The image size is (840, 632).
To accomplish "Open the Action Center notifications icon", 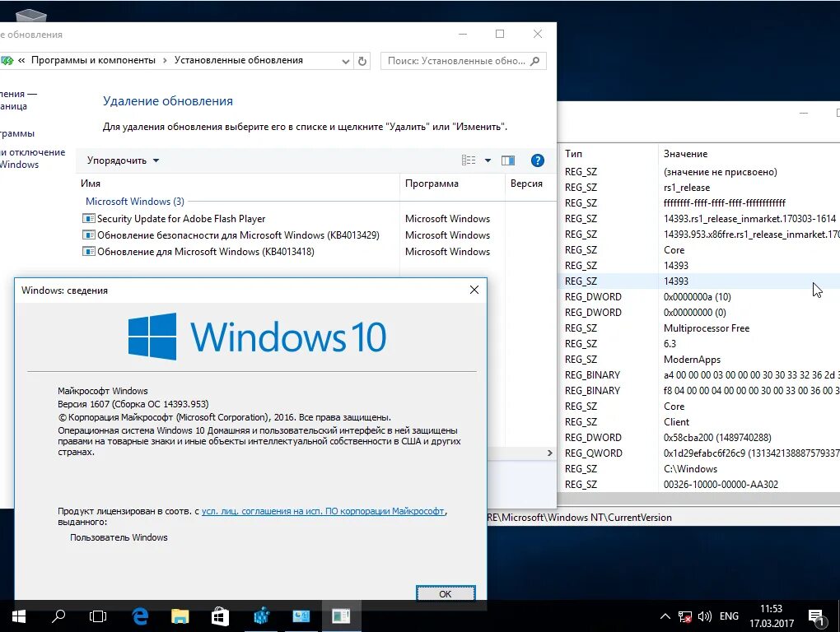I will click(x=816, y=617).
